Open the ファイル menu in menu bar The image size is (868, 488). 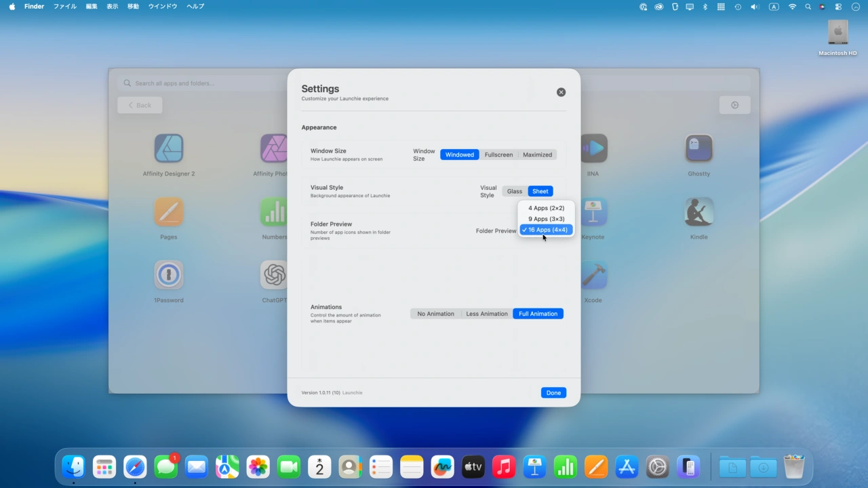(x=65, y=7)
